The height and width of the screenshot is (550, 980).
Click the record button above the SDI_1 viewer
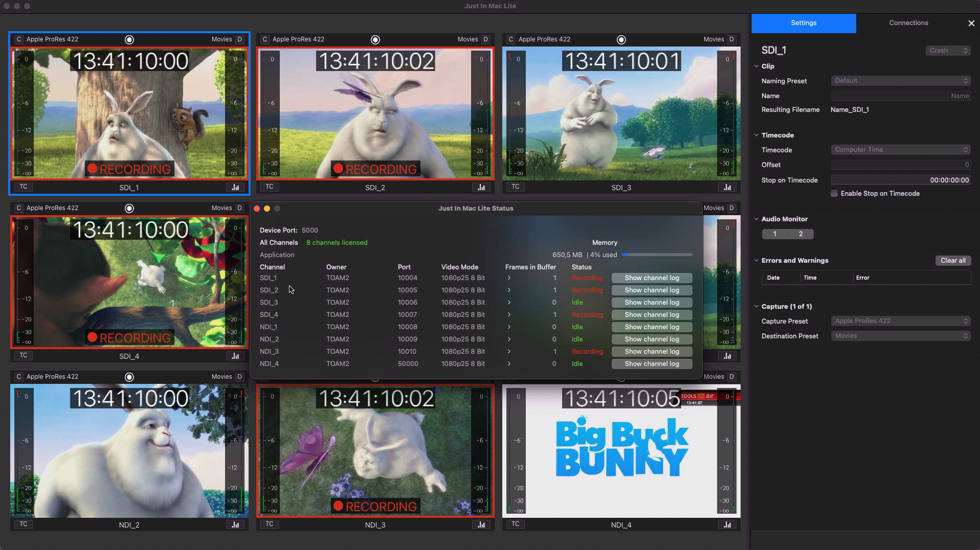tap(129, 40)
